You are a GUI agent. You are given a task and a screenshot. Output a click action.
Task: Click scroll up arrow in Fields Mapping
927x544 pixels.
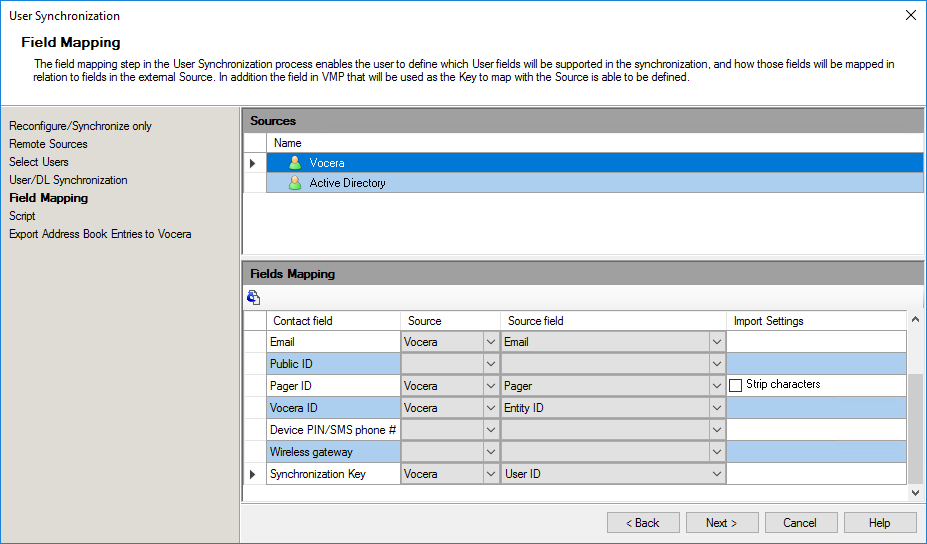(x=915, y=320)
